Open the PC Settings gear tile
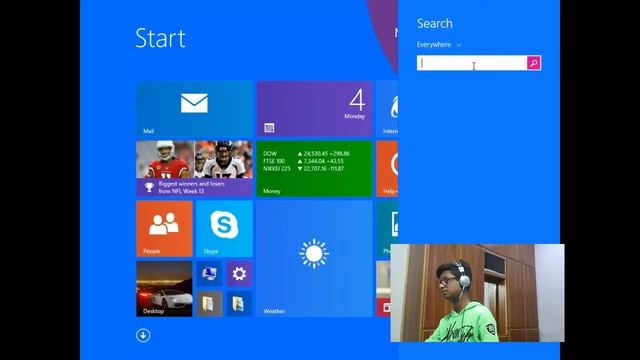This screenshot has height=360, width=640. 239,273
